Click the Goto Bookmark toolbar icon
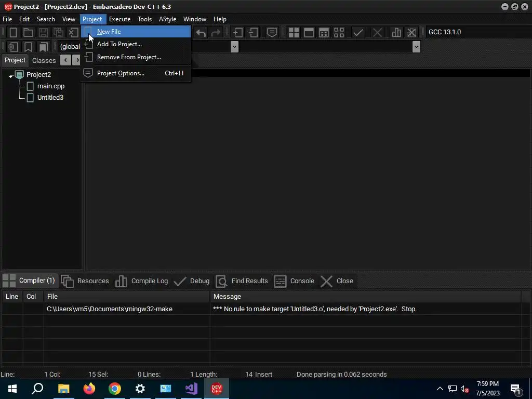 coord(43,47)
